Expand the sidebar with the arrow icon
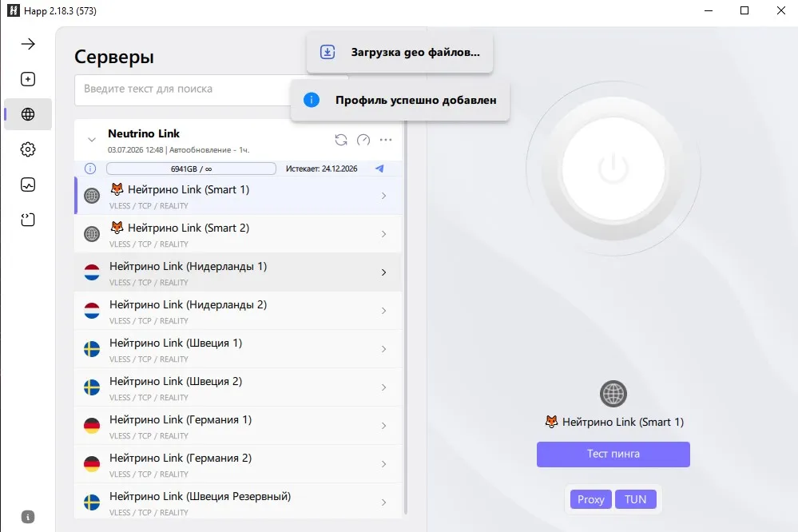The width and height of the screenshot is (798, 532). coord(28,44)
